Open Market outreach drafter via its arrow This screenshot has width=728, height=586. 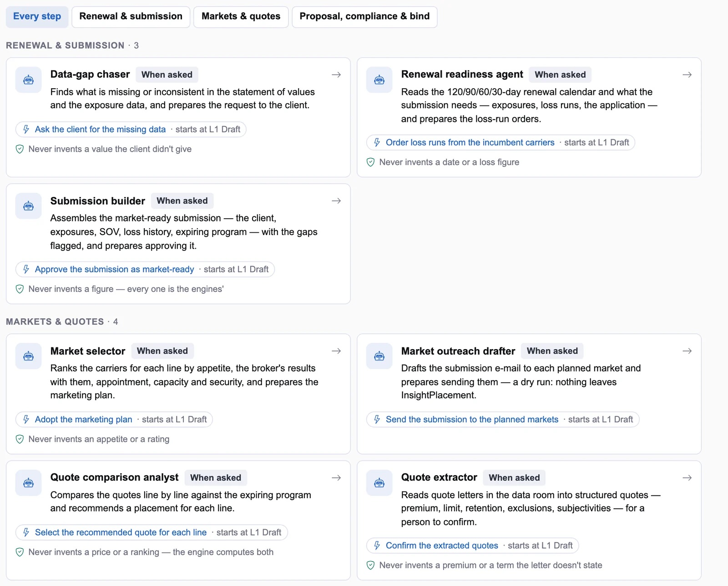tap(687, 351)
